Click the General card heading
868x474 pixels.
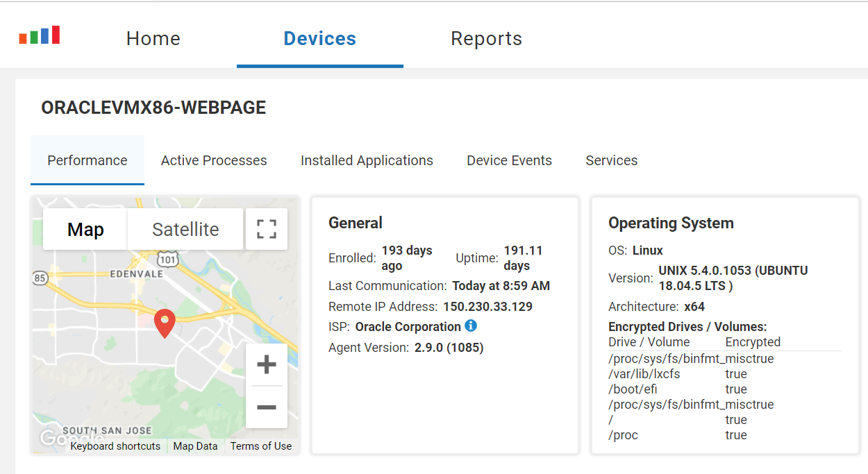point(356,223)
